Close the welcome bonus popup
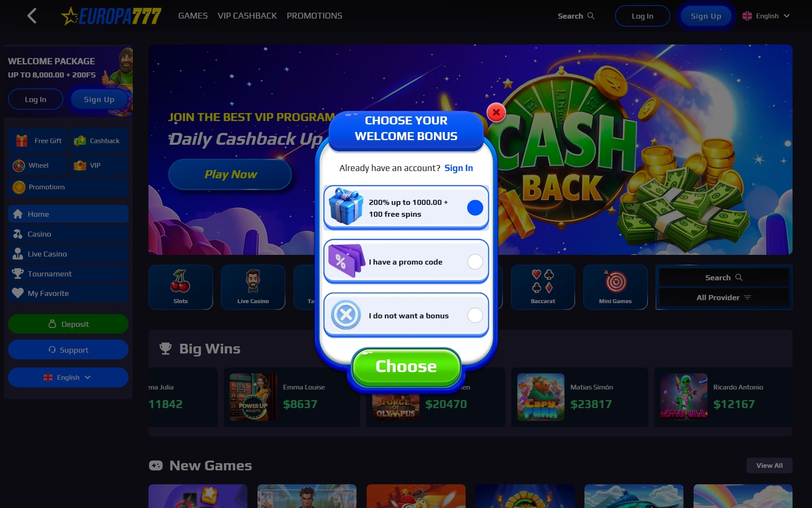 coord(496,113)
